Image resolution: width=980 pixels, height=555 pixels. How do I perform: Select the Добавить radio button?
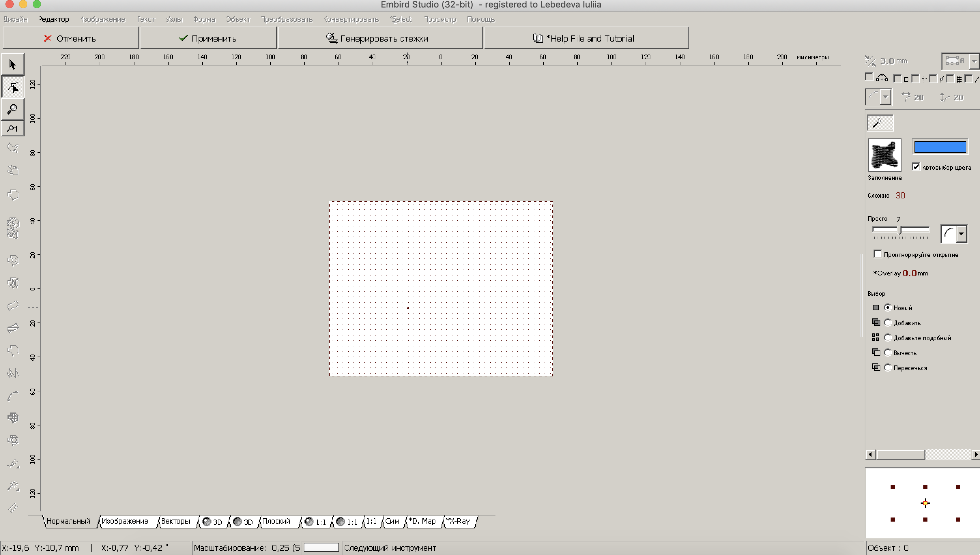click(x=888, y=323)
